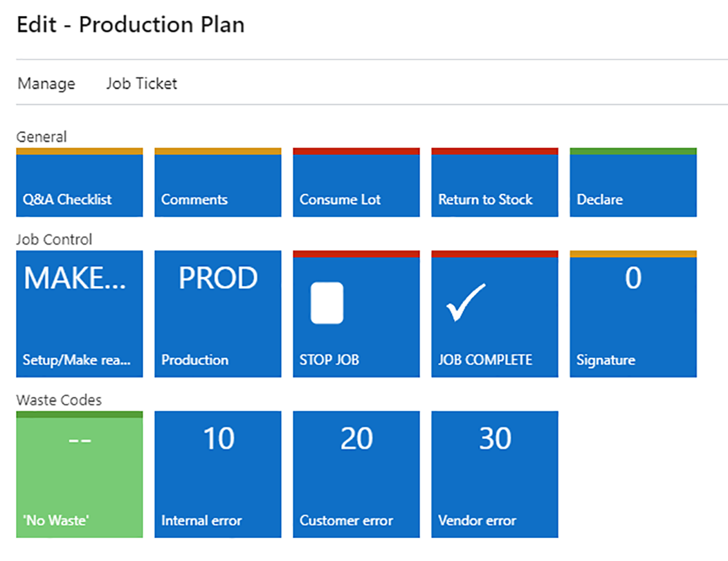Record waste code 30 Vendor error
The height and width of the screenshot is (561, 728).
tap(494, 474)
